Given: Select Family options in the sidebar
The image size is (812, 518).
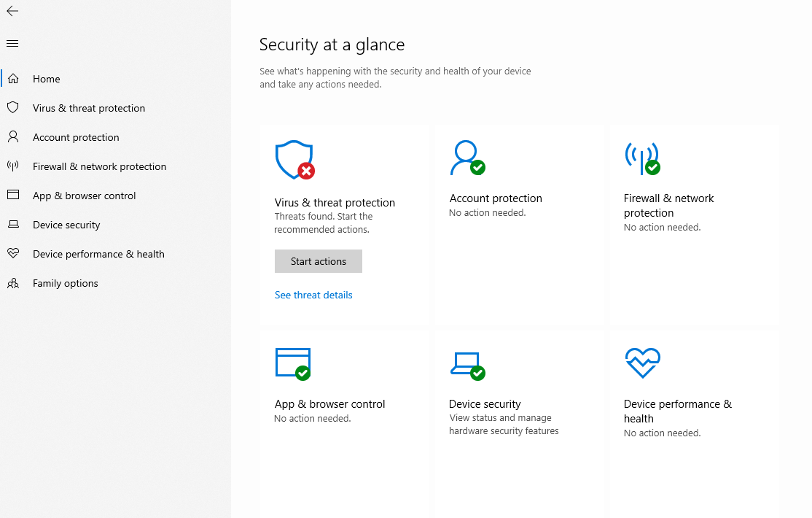Looking at the screenshot, I should click(66, 283).
